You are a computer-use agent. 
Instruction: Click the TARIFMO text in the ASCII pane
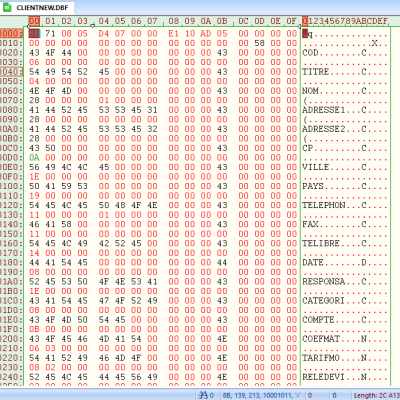point(321,358)
